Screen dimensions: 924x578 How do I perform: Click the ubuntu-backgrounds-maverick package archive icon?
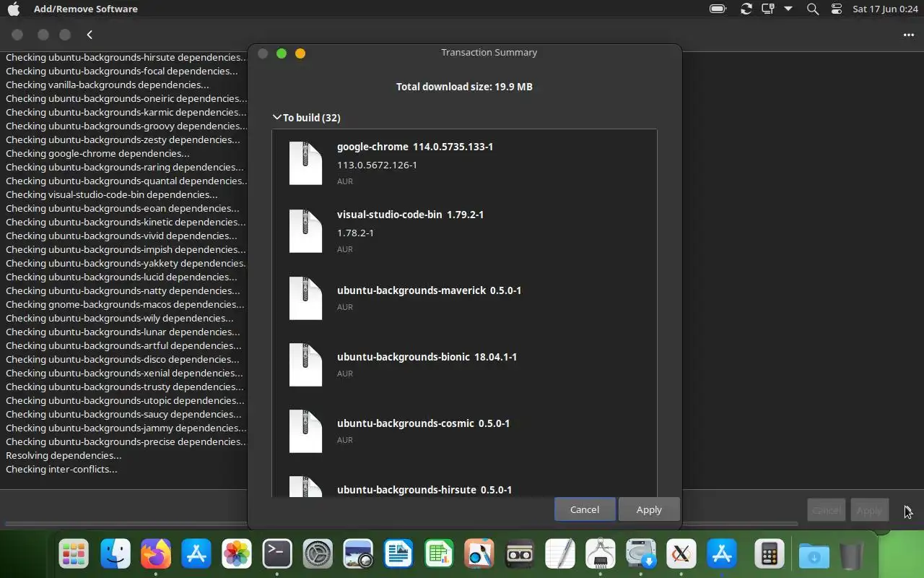coord(305,298)
